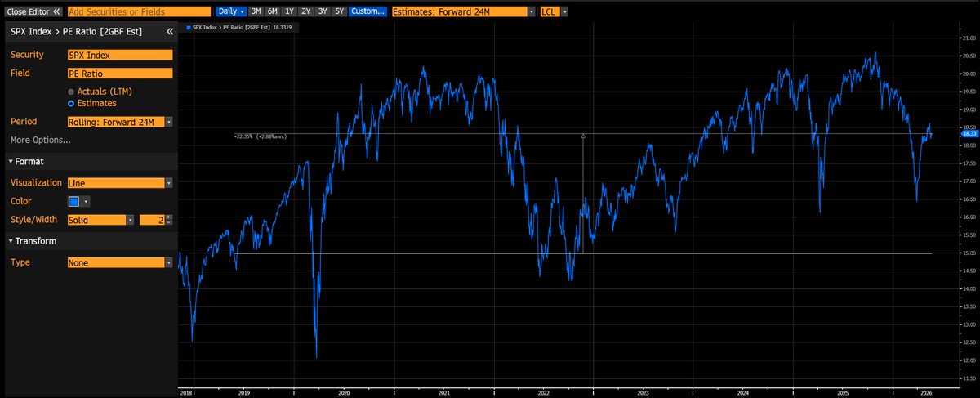This screenshot has height=398, width=980.
Task: Click the 2023 label on time axis
Action: click(x=643, y=392)
